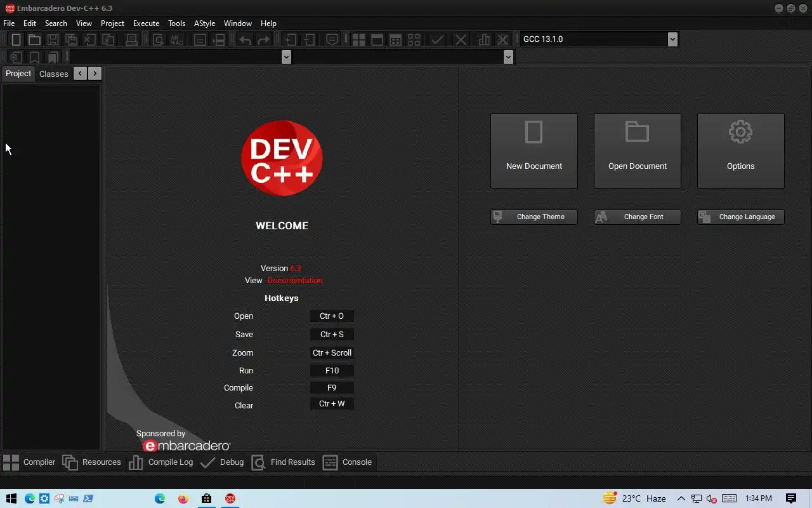Click the Redo arrow icon
Image resolution: width=812 pixels, height=508 pixels.
tap(263, 39)
